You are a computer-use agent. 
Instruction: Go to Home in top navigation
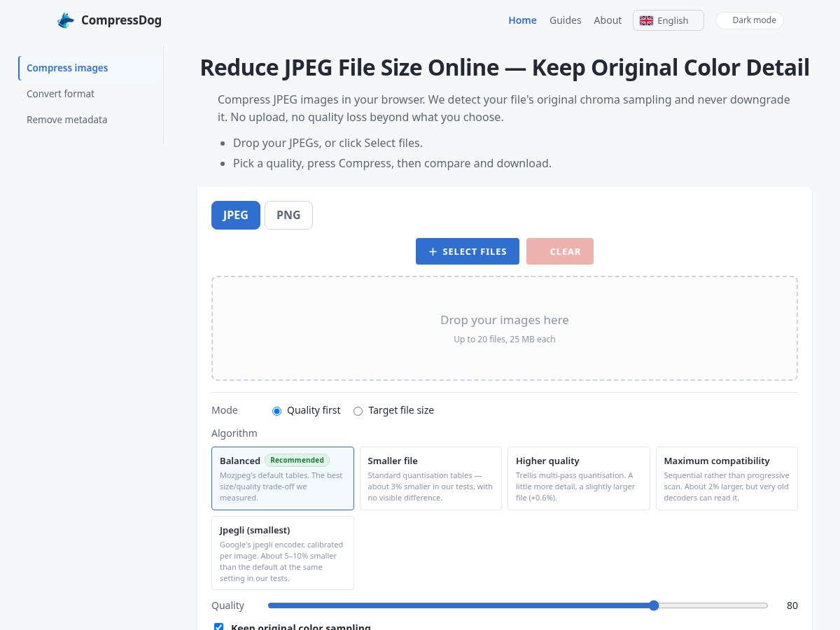pos(522,20)
